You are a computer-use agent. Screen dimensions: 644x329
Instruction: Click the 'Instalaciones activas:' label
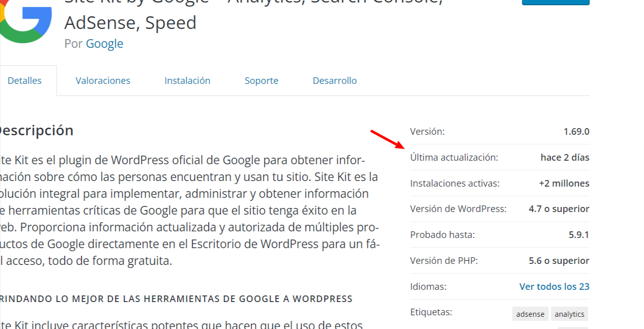[455, 183]
